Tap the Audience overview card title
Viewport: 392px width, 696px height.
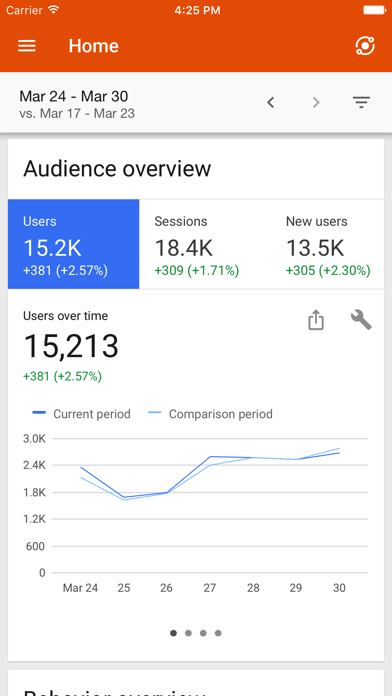point(117,169)
